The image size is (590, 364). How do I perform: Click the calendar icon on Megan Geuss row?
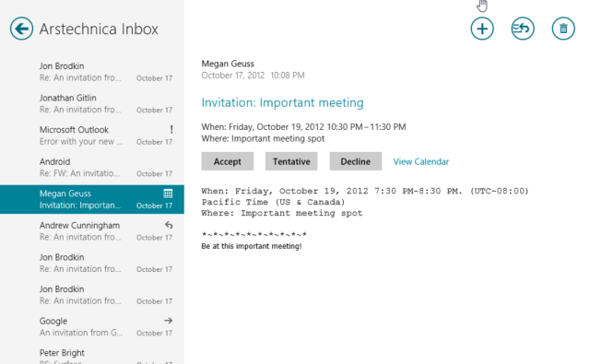[x=168, y=194]
